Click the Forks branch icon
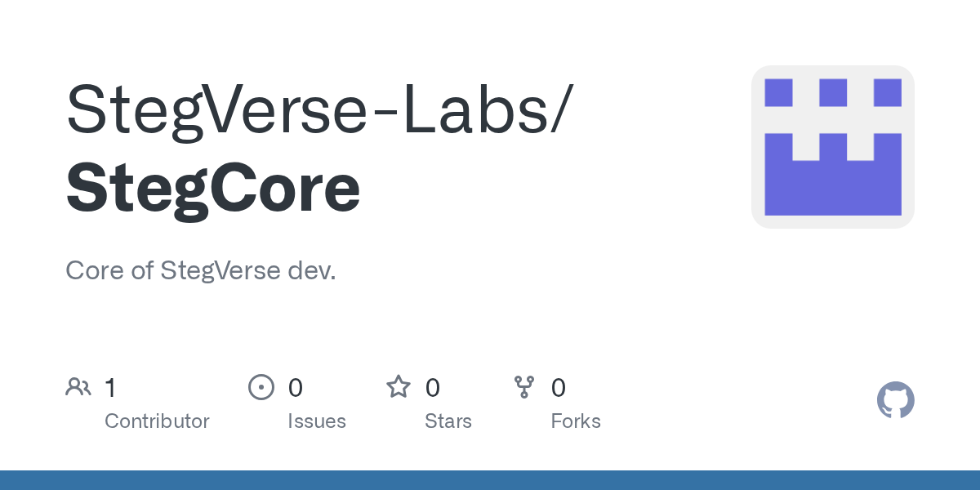This screenshot has width=980, height=490. tap(523, 387)
